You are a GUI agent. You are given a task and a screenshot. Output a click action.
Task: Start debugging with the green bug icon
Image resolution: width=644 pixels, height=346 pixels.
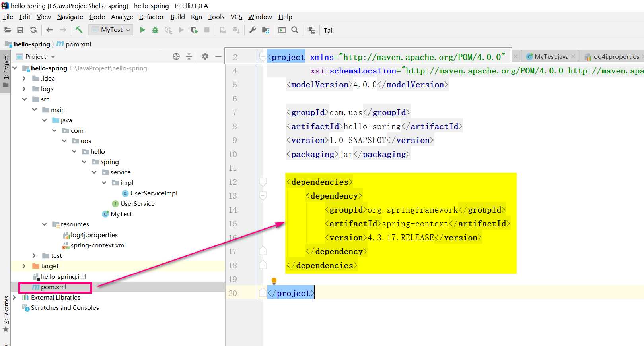155,30
